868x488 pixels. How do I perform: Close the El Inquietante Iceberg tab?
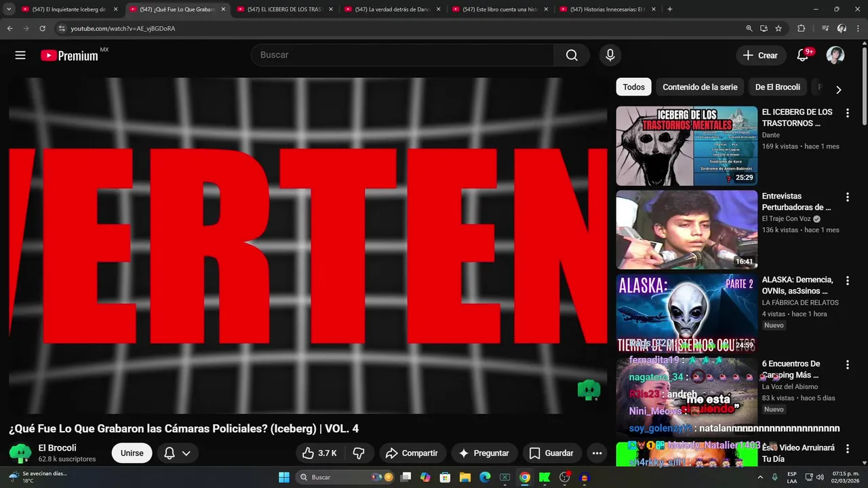pyautogui.click(x=115, y=9)
